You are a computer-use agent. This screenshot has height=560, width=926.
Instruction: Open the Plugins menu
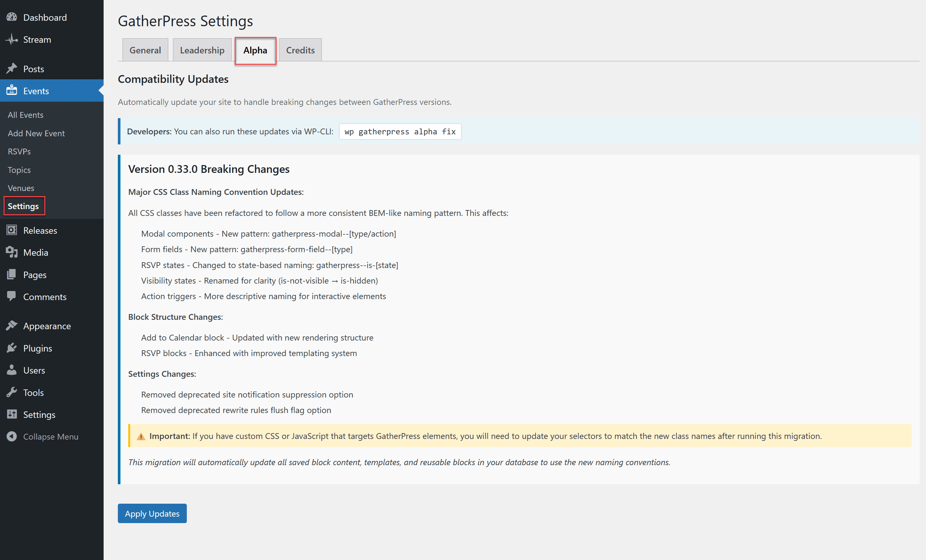51,348
